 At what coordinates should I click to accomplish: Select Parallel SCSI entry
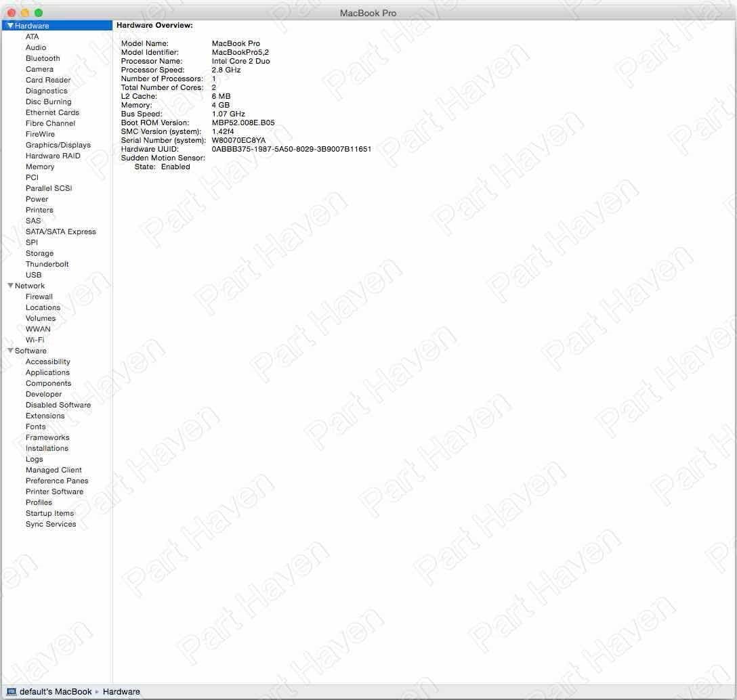pos(49,188)
